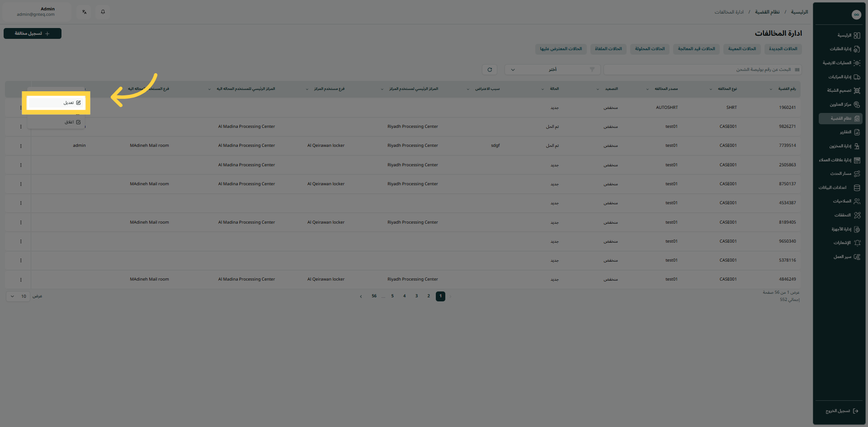The width and height of the screenshot is (868, 427).
Task: Click the language translate icon
Action: pos(85,12)
